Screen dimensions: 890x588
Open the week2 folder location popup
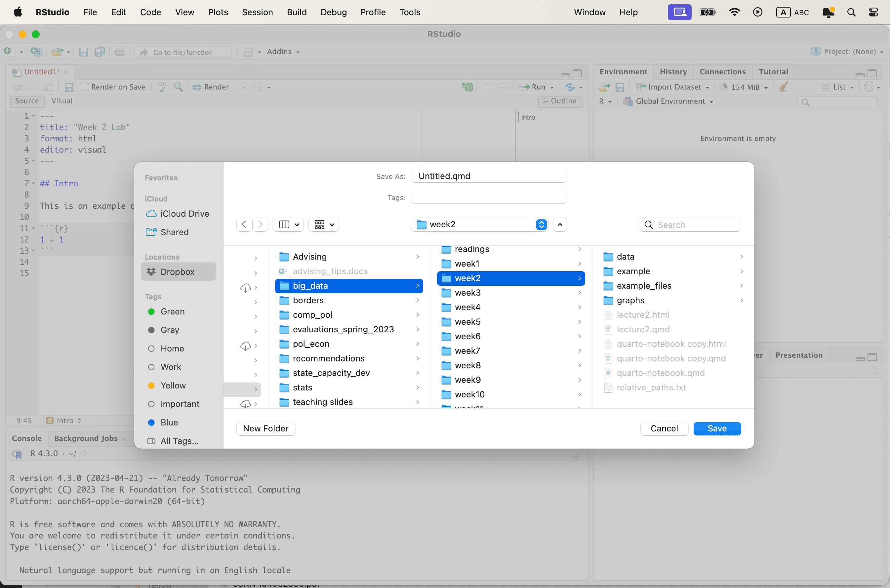[479, 224]
